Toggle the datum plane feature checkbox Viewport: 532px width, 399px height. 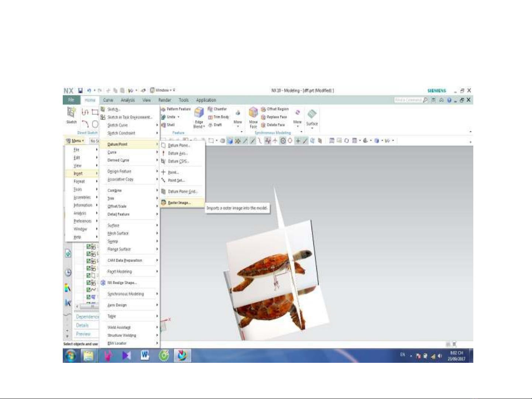[89, 275]
